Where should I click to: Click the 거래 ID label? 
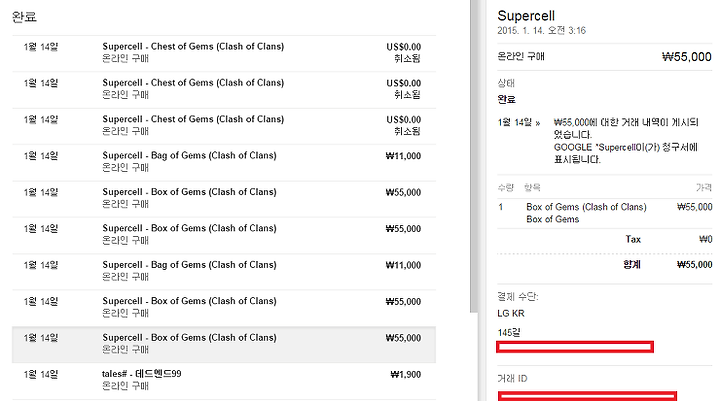[512, 379]
